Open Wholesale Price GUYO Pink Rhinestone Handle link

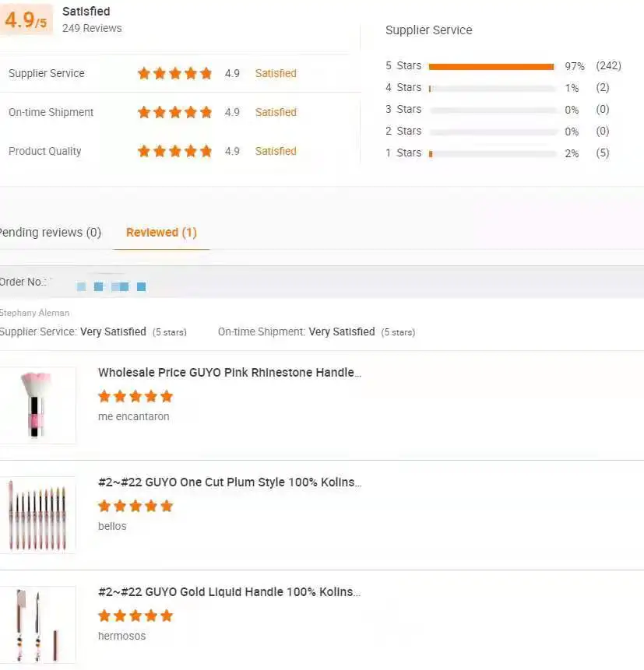(x=230, y=373)
